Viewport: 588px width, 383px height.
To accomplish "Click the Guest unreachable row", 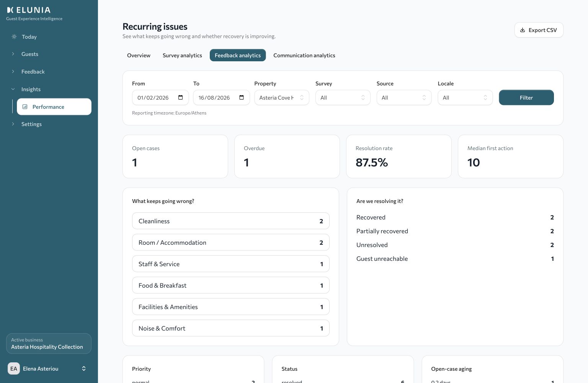I will (x=455, y=259).
